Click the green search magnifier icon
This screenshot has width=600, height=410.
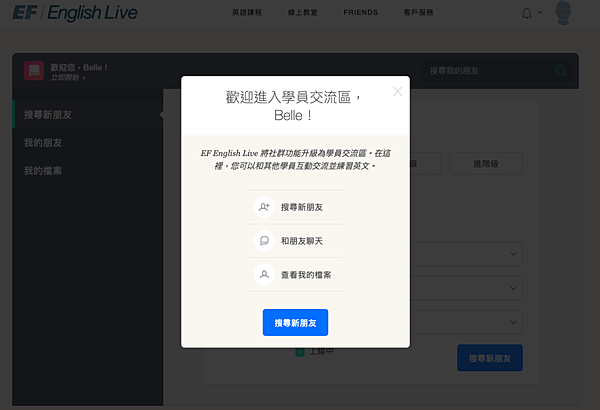(561, 71)
